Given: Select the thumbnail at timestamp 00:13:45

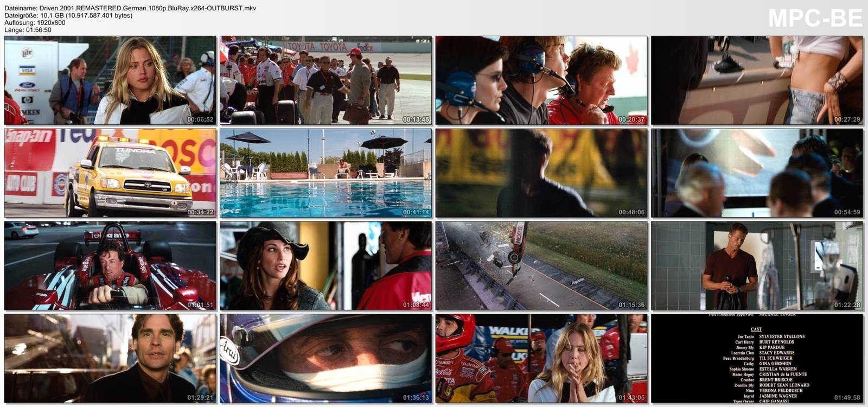Looking at the screenshot, I should (x=325, y=80).
